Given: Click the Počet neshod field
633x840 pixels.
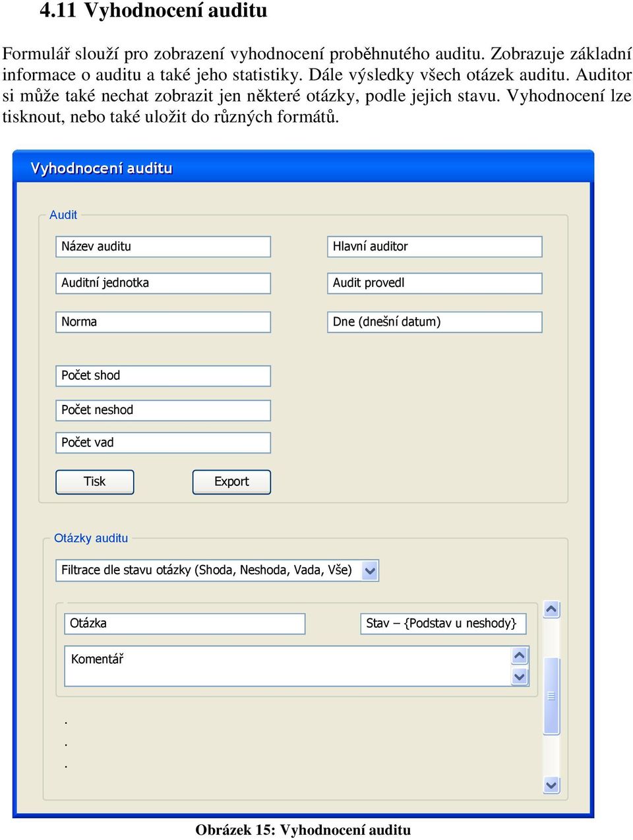Looking at the screenshot, I should pyautogui.click(x=163, y=410).
